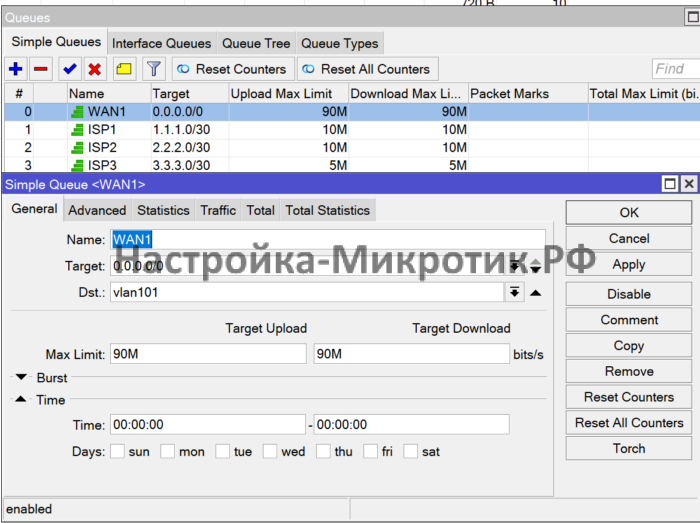Image resolution: width=700 pixels, height=523 pixels.
Task: Open the Dst. dropdown list
Action: pyautogui.click(x=515, y=292)
